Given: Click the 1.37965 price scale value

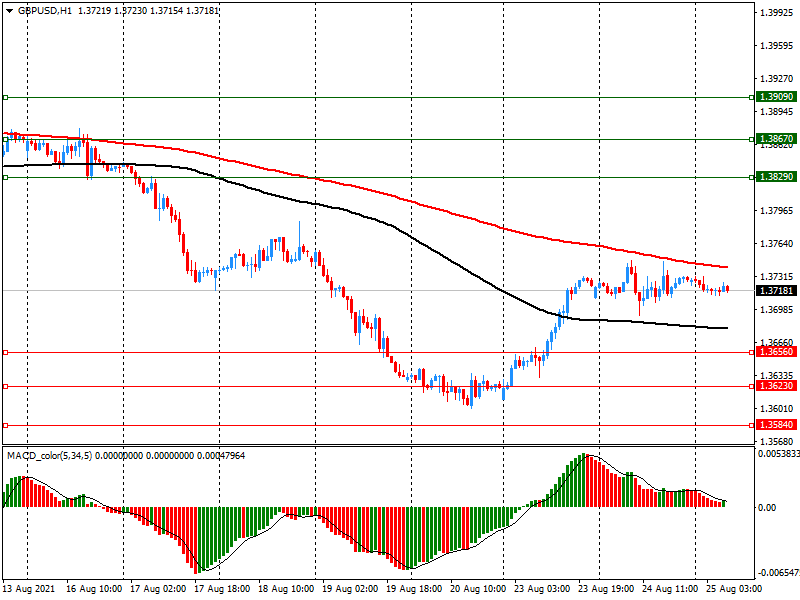Looking at the screenshot, I should click(777, 211).
